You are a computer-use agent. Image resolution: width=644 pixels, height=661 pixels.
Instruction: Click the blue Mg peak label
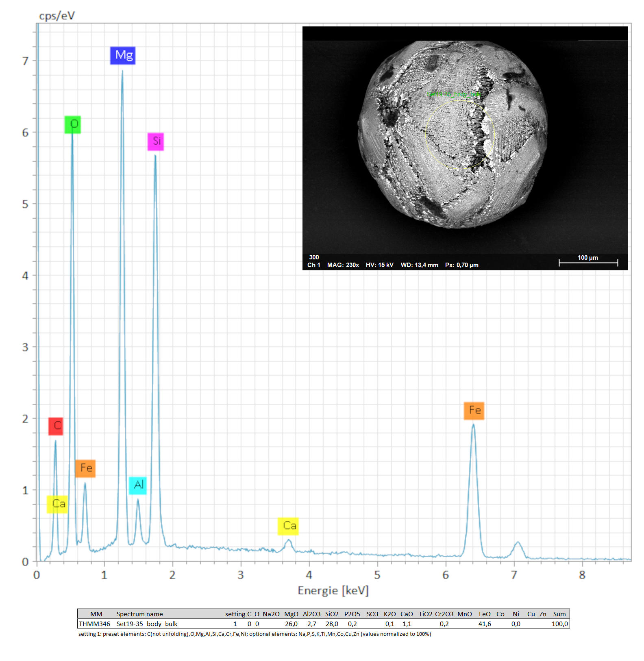(123, 55)
